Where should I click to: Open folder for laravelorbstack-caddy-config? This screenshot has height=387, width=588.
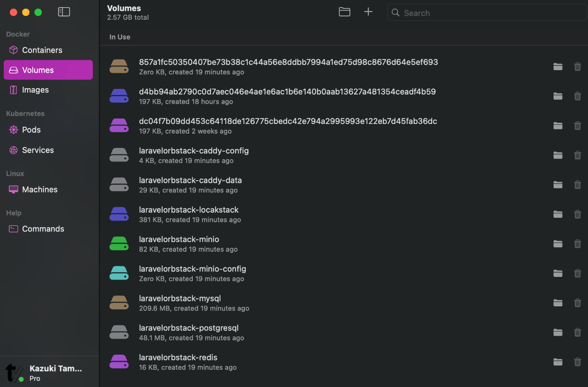pos(558,155)
